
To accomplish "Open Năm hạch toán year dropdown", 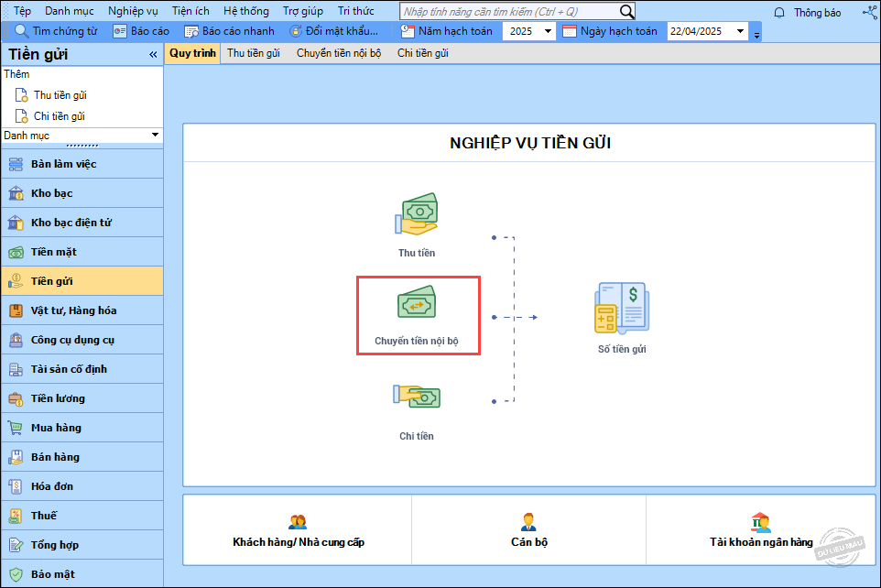I will 548,31.
